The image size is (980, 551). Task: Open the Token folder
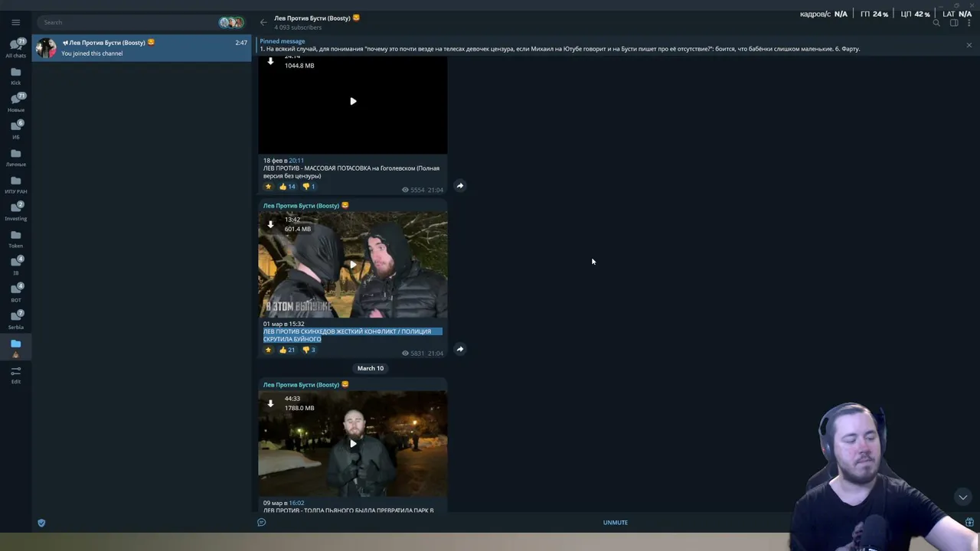[x=16, y=239]
